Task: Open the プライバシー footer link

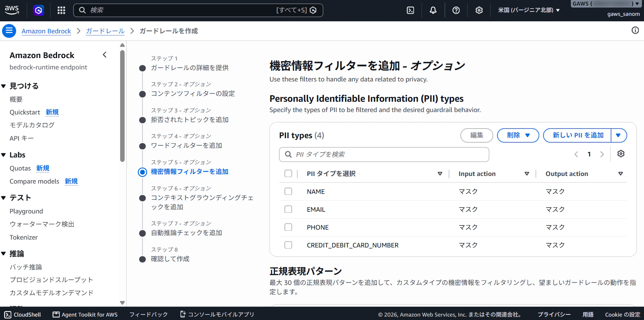Action: coord(554,315)
